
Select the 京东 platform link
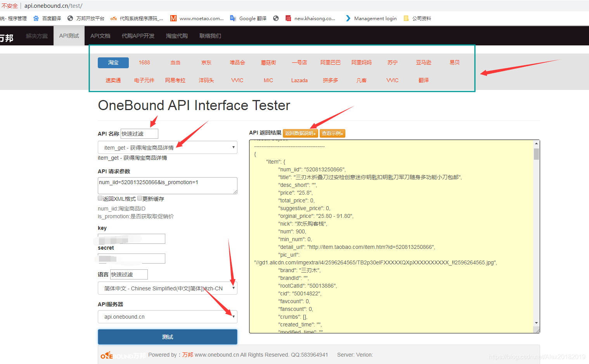coord(206,62)
